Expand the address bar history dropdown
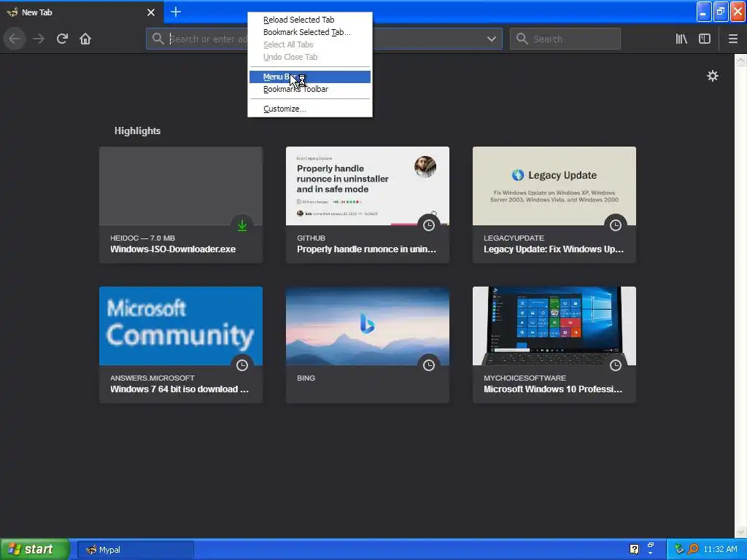The height and width of the screenshot is (560, 747). [491, 39]
